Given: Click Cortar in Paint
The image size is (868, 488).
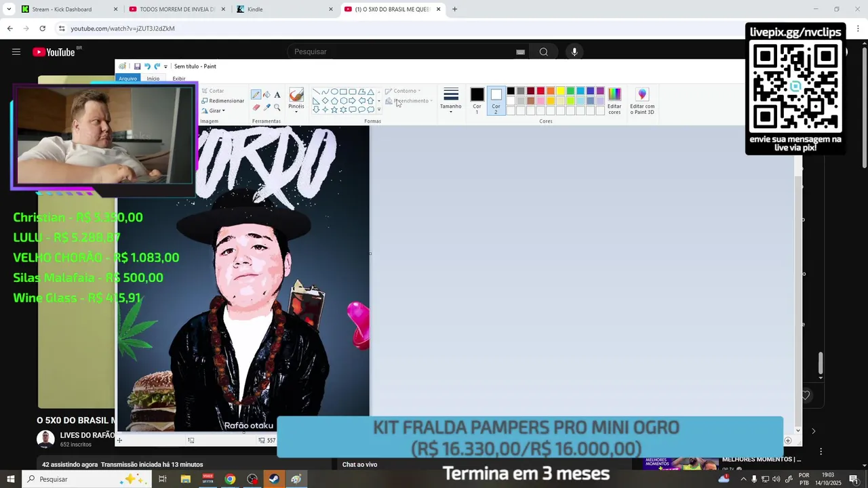Looking at the screenshot, I should [x=213, y=91].
